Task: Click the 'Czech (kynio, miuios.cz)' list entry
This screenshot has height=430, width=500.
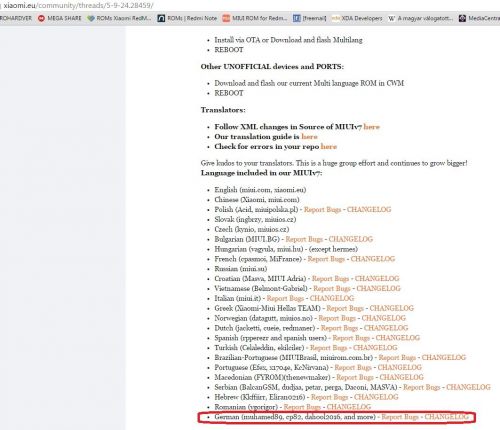Action: 252,229
